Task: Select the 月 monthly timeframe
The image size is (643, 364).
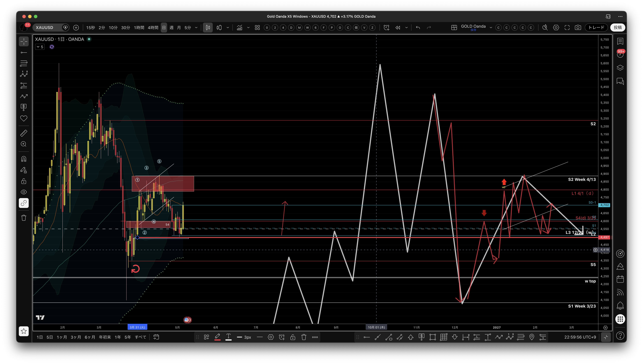Action: pos(179,28)
